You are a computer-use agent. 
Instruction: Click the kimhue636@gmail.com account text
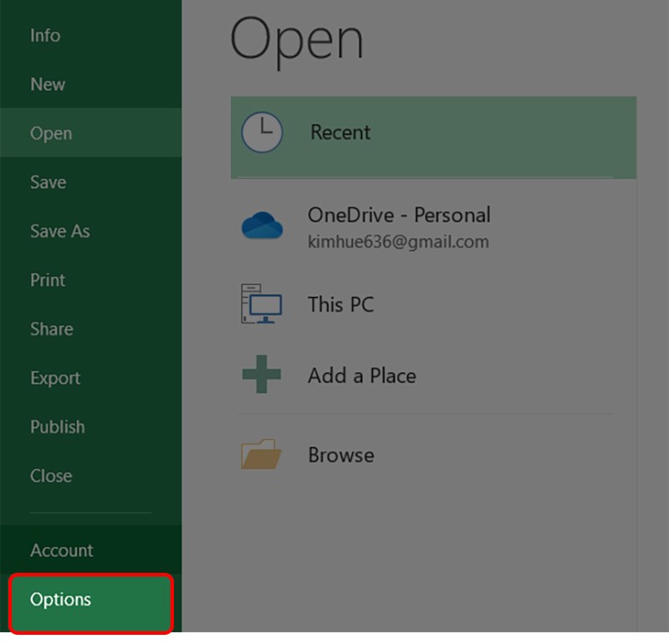tap(398, 242)
